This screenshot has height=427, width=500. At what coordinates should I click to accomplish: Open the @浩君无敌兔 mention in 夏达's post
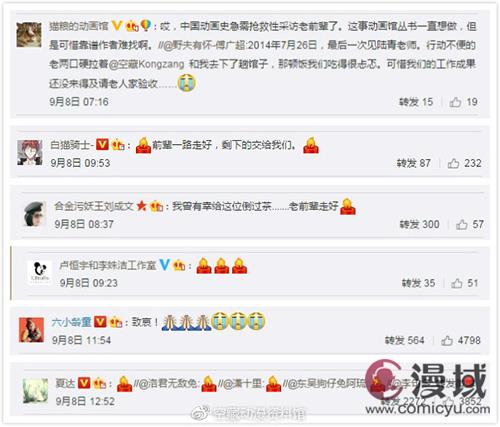pyautogui.click(x=168, y=384)
